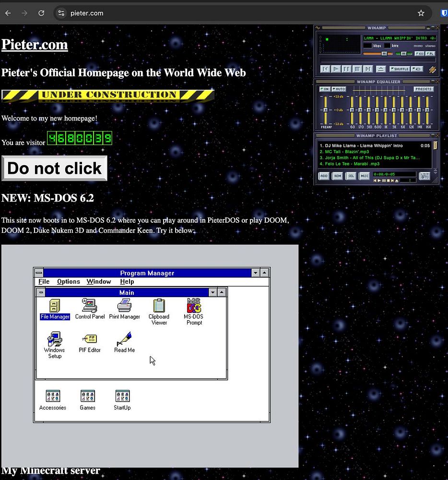Turn the equalizer ON button
Image resolution: width=448 pixels, height=480 pixels.
324,89
